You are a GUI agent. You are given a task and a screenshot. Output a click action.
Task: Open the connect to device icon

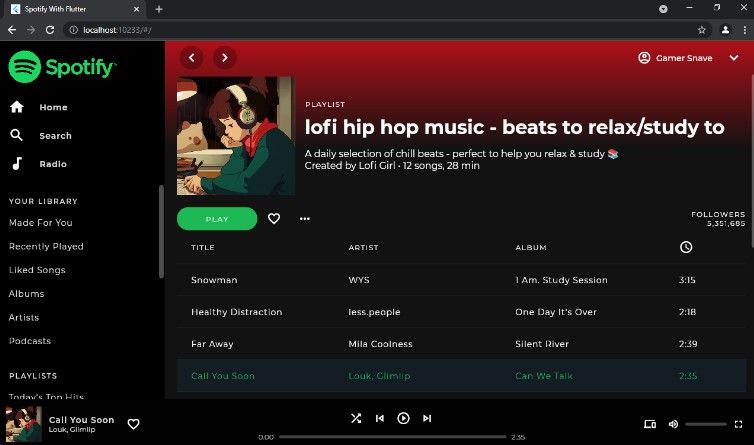(650, 424)
